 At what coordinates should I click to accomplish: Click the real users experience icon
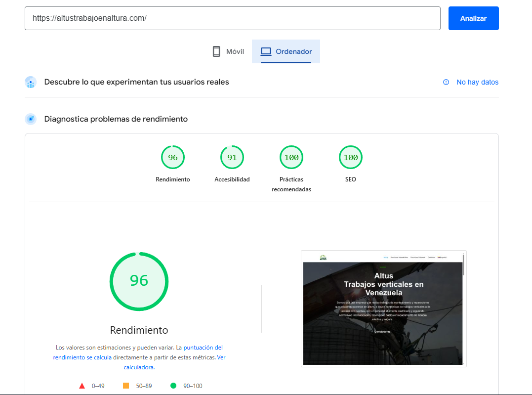tap(31, 82)
